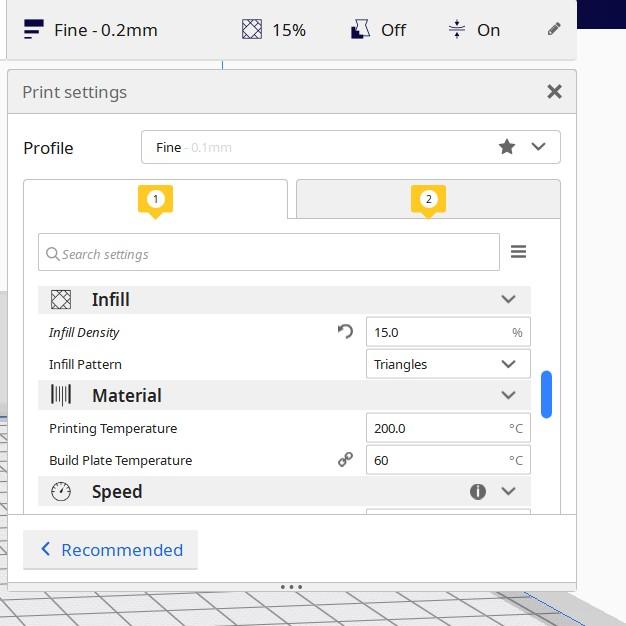This screenshot has height=626, width=626.
Task: Click the Printing Temperature value field
Action: [x=448, y=428]
